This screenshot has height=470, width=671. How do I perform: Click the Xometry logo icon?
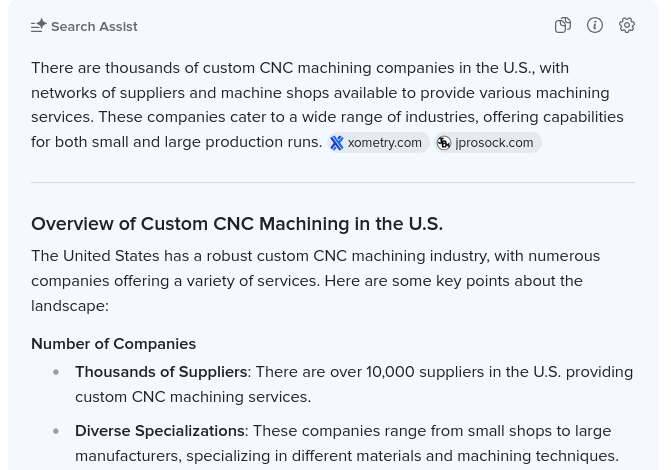[337, 143]
